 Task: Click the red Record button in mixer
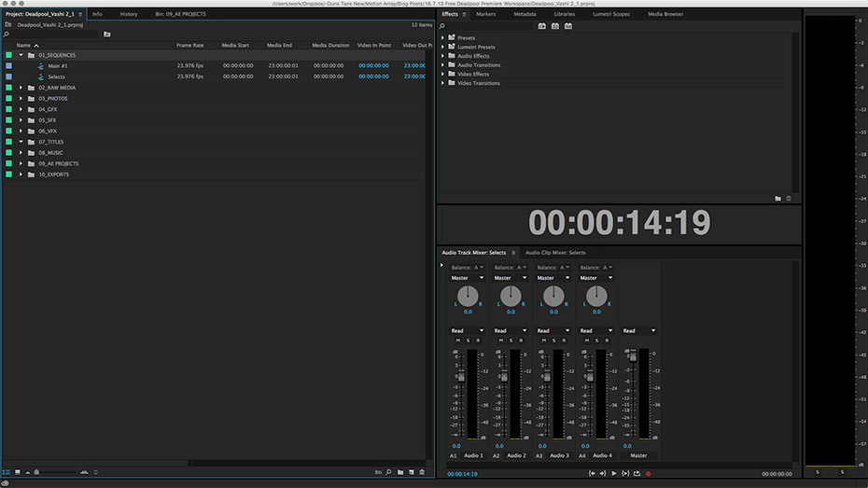(x=648, y=473)
